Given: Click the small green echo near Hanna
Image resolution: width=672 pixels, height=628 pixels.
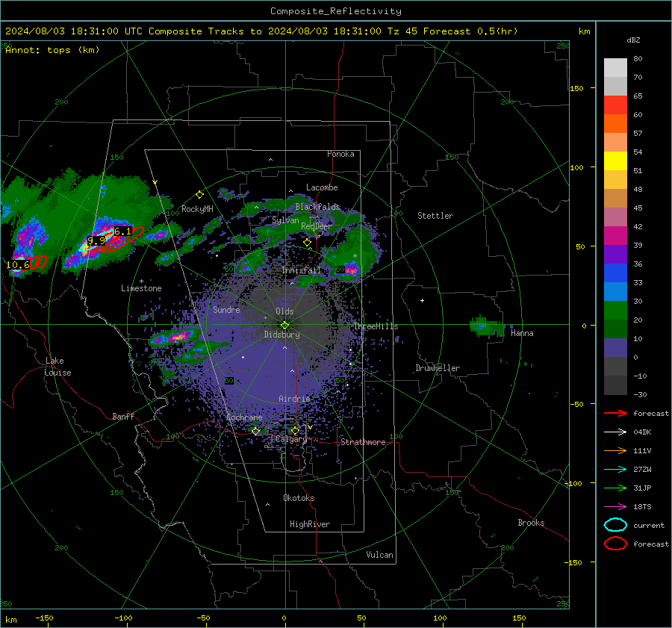Looking at the screenshot, I should pyautogui.click(x=487, y=326).
